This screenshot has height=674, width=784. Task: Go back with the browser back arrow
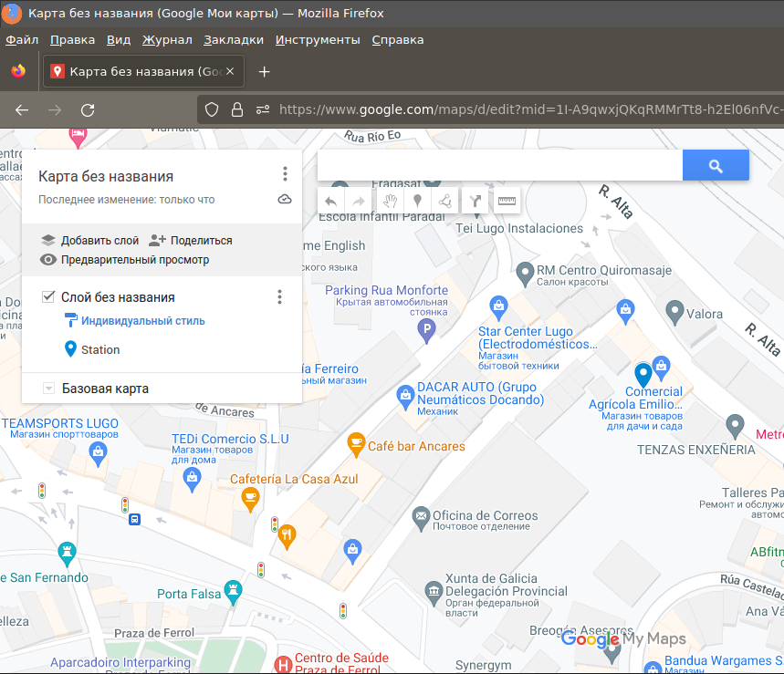pyautogui.click(x=22, y=110)
